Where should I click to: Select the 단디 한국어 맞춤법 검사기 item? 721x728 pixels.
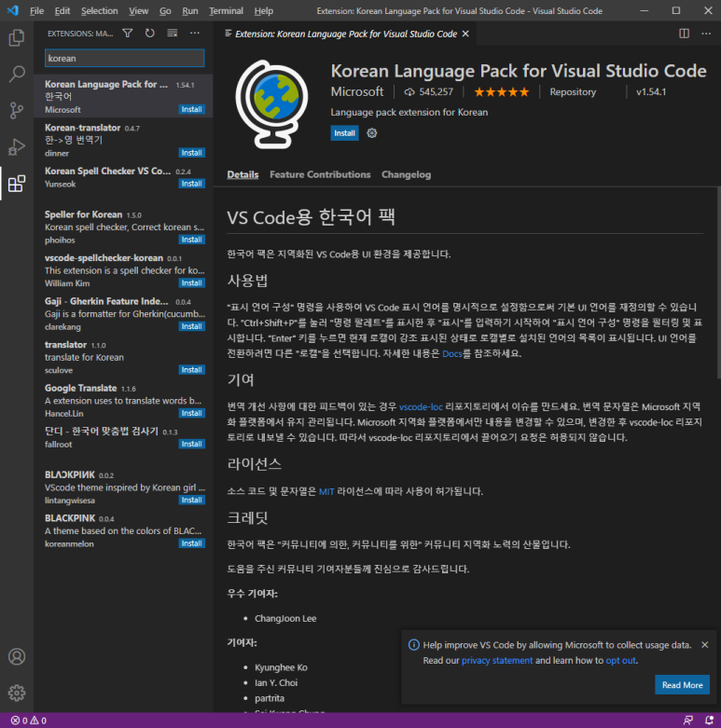[123, 438]
